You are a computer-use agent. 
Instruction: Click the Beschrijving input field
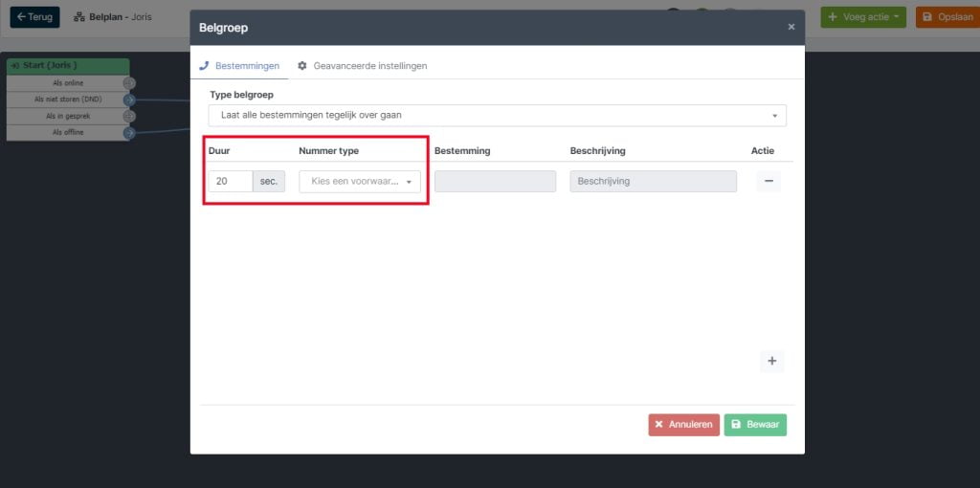tap(653, 181)
